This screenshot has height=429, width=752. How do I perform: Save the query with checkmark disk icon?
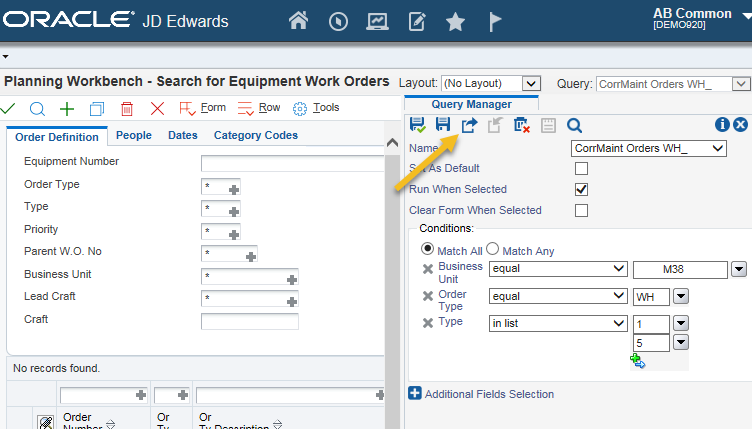[x=418, y=125]
